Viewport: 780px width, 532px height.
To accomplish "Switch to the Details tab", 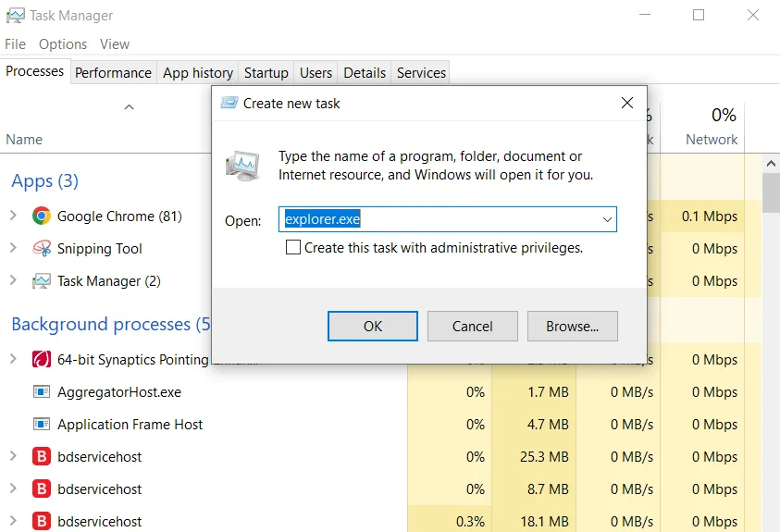I will [x=365, y=72].
